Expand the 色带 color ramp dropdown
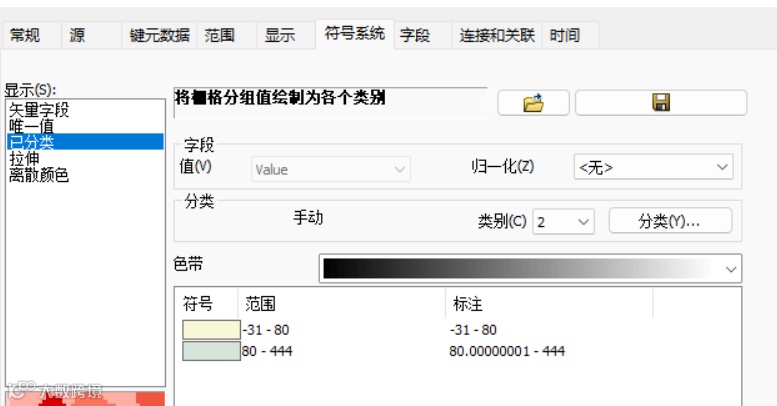 click(530, 269)
